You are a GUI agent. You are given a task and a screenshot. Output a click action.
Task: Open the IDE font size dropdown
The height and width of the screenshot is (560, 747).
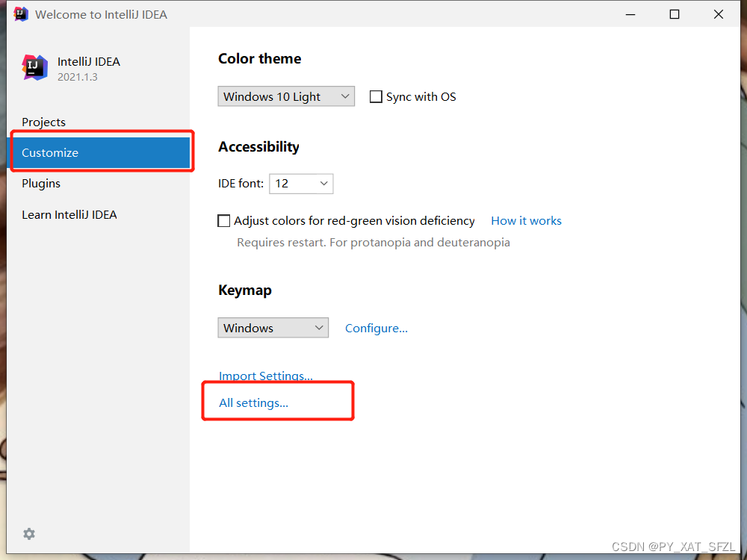point(301,184)
